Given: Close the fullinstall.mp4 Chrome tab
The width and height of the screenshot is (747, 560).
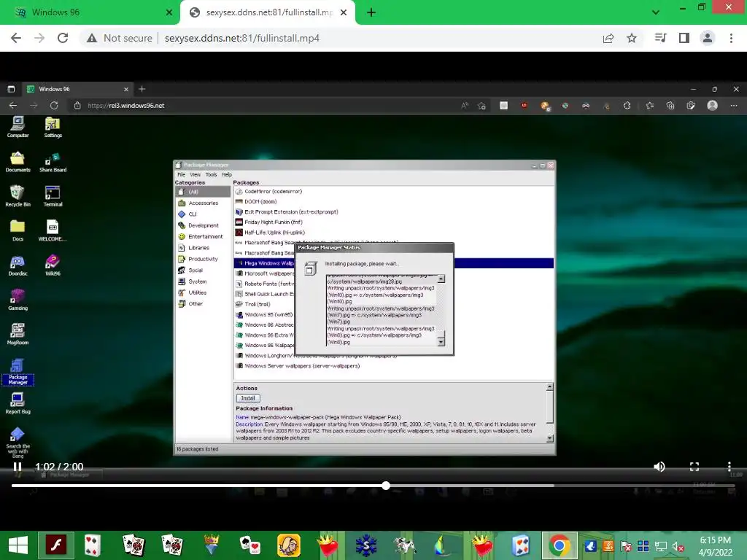Looking at the screenshot, I should click(x=344, y=12).
